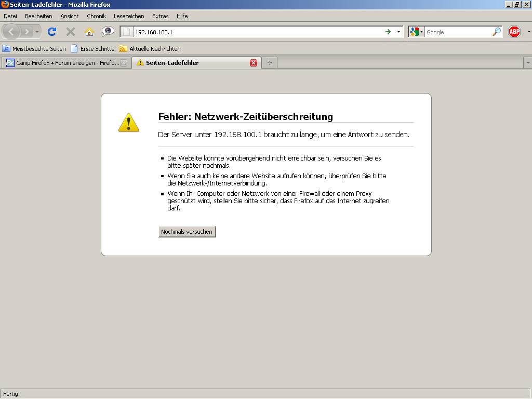This screenshot has width=532, height=399.
Task: Open the address bar history dropdown
Action: coord(398,32)
